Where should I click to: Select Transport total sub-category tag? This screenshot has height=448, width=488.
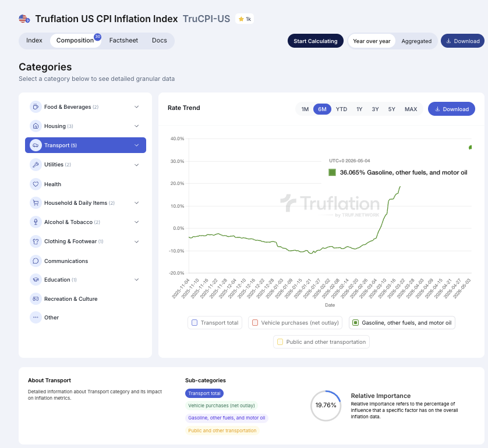(204, 393)
